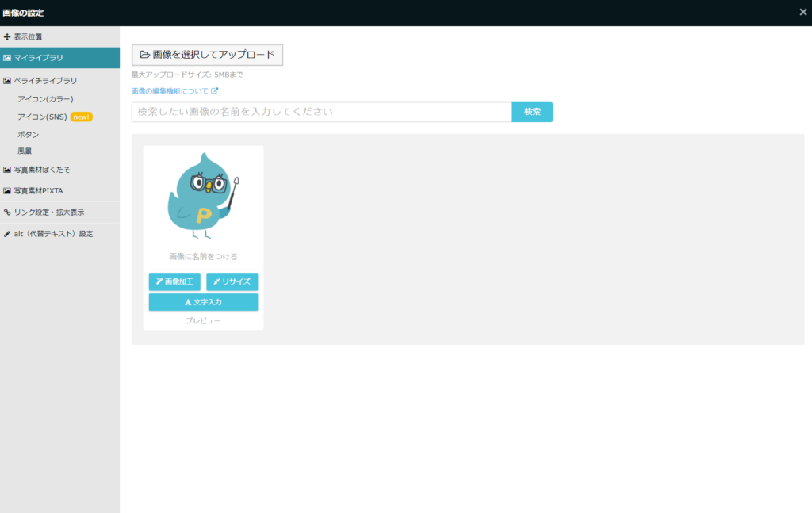Open the 風景 category
Image resolution: width=812 pixels, height=513 pixels.
(25, 151)
